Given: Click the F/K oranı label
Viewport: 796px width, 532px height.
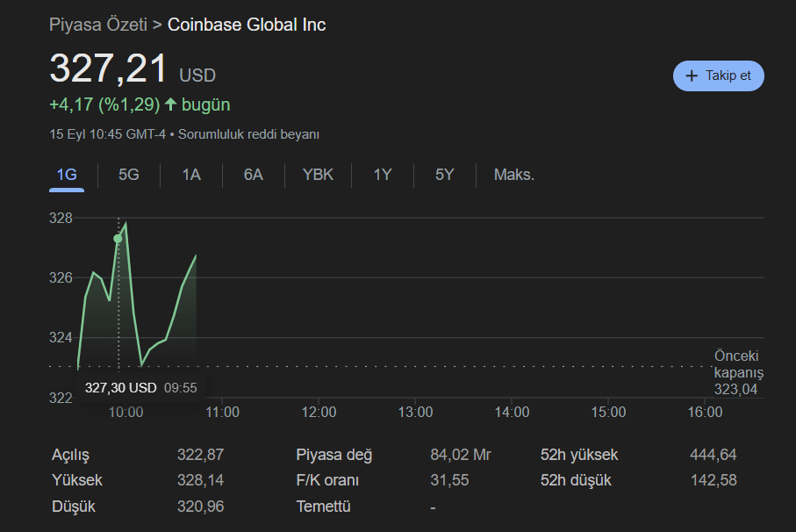Looking at the screenshot, I should 327,480.
